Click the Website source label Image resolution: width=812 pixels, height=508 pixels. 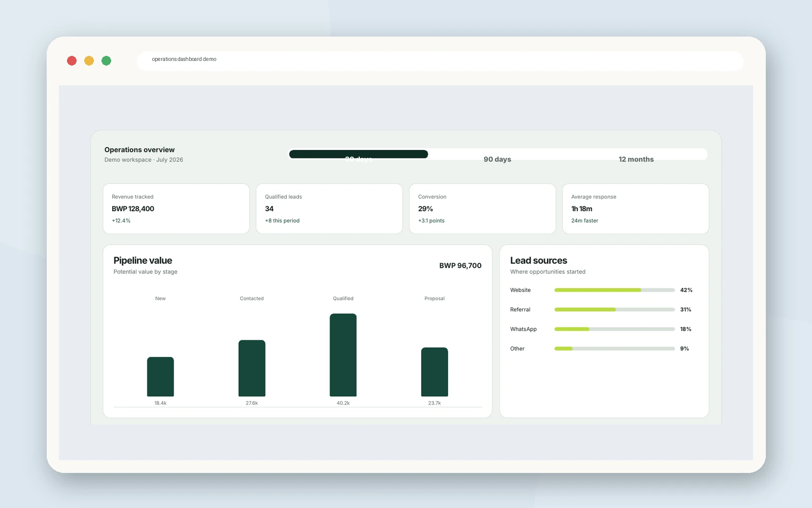tap(520, 290)
